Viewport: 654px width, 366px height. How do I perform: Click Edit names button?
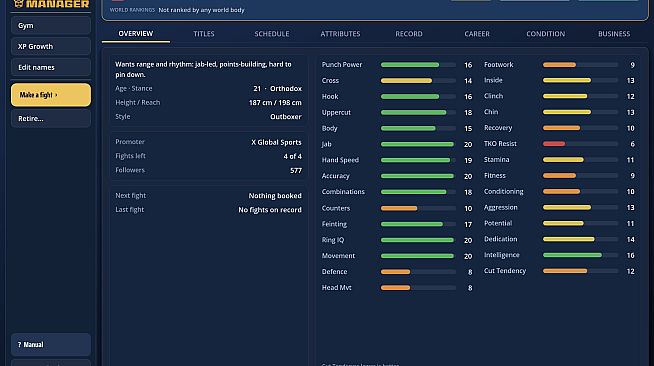[x=51, y=67]
